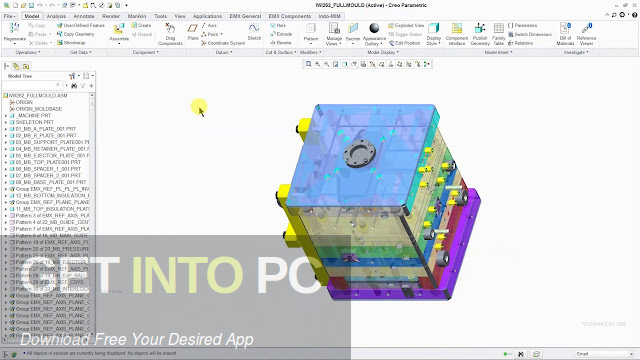This screenshot has width=640, height=360.
Task: Click the Refit icon in graphics toolbar
Action: [x=309, y=64]
